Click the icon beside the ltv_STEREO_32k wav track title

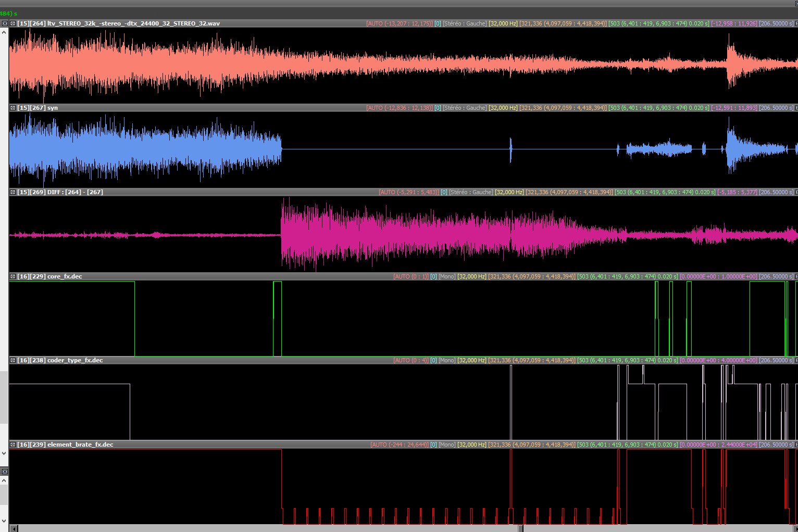(13, 23)
